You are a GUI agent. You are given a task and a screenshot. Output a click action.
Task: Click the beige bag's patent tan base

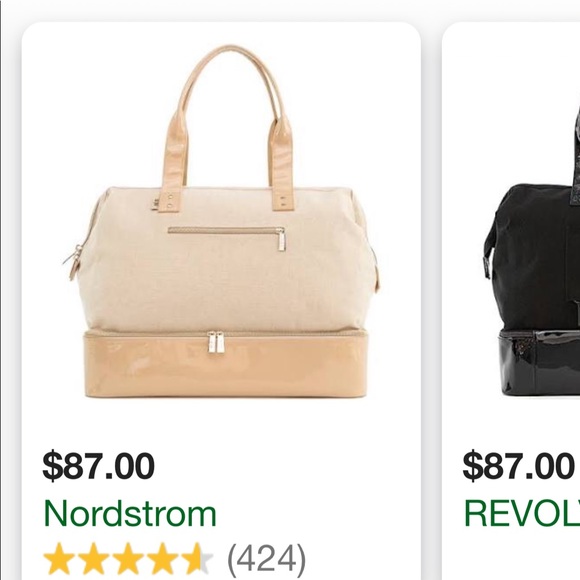226,365
